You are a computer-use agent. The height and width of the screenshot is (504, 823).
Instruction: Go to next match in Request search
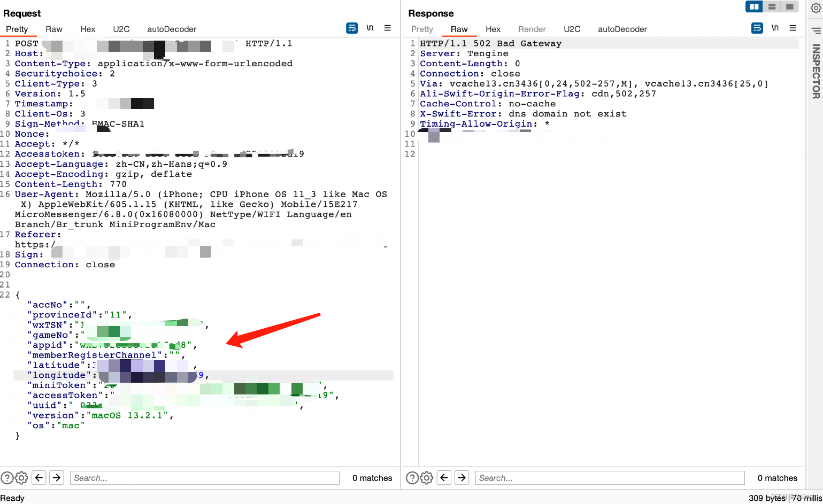point(57,477)
